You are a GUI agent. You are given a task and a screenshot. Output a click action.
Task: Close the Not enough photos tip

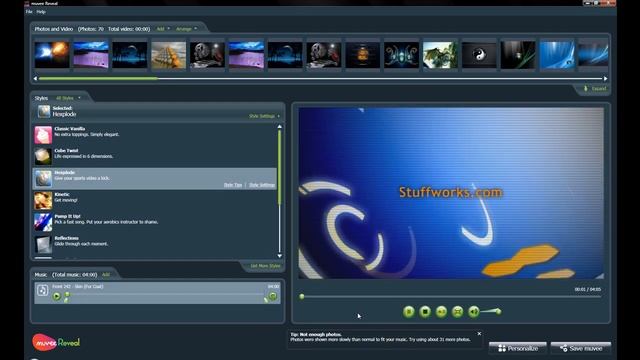(479, 334)
